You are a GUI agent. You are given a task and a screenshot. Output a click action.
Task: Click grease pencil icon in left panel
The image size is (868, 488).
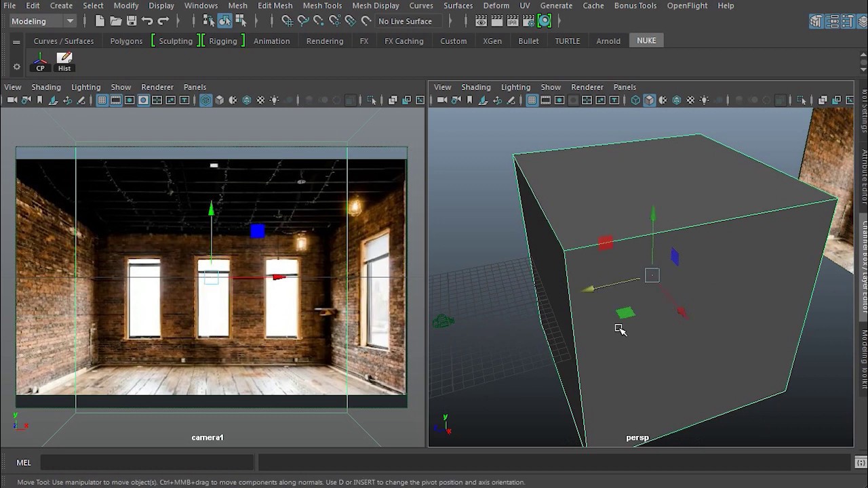coord(81,100)
